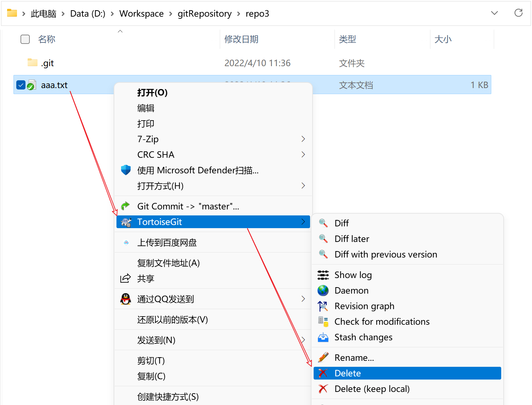The image size is (532, 405).
Task: Click the Show log icon
Action: [323, 275]
